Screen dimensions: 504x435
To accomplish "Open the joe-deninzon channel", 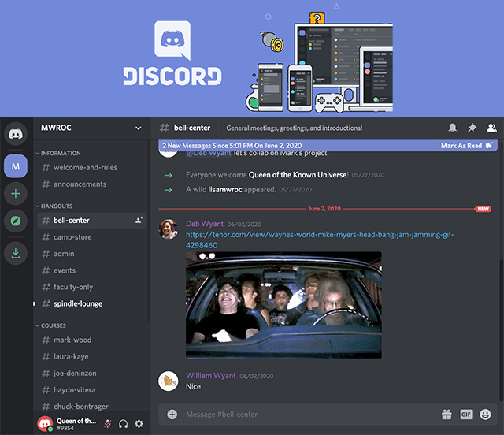I will 92,374.
